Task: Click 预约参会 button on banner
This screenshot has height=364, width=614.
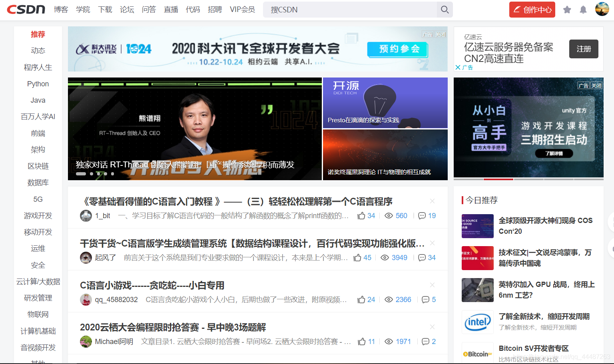Action: [x=398, y=49]
